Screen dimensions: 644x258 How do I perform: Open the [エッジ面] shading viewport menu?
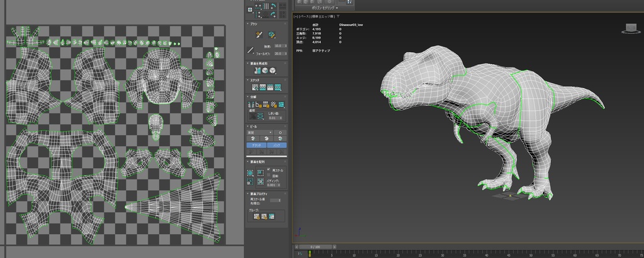(328, 16)
